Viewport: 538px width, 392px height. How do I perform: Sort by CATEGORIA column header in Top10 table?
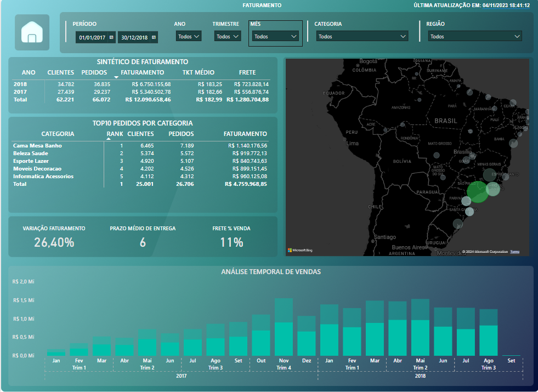(58, 134)
